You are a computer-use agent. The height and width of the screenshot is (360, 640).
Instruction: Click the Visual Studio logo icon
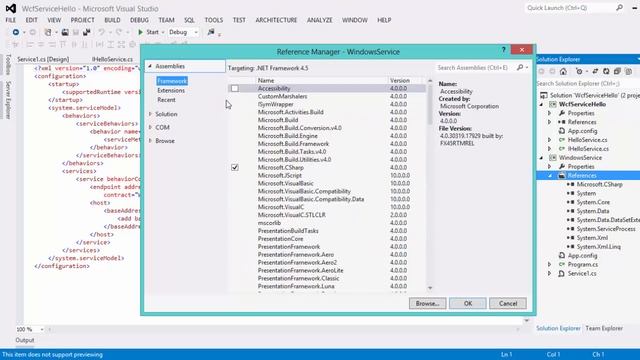(x=11, y=8)
